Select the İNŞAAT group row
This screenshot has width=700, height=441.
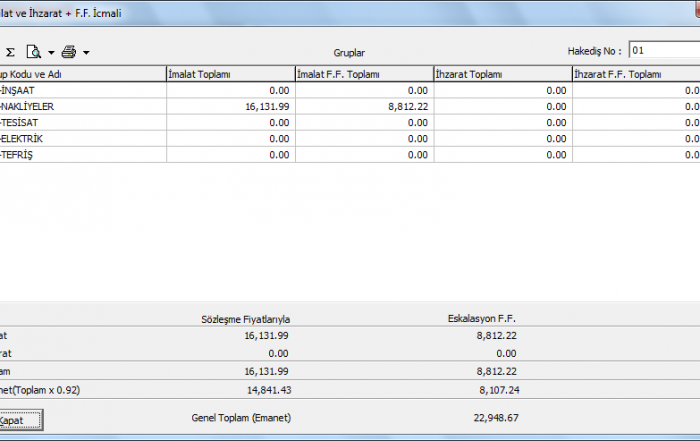click(82, 90)
